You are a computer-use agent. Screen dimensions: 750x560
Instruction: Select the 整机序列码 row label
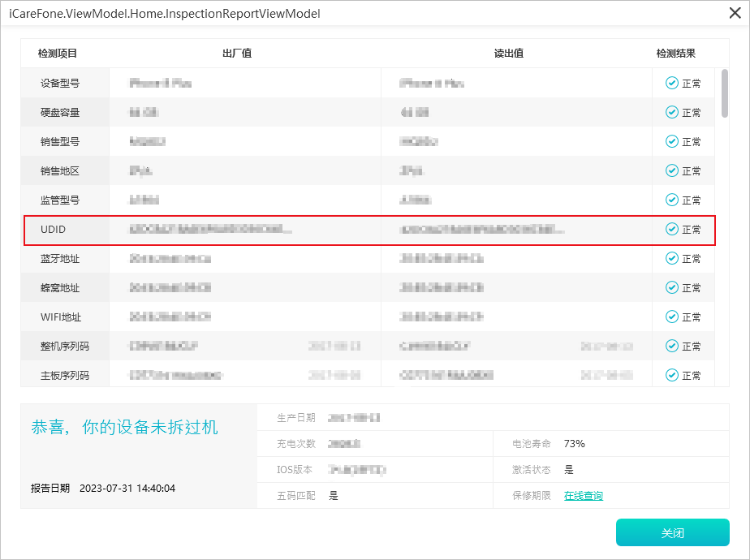pyautogui.click(x=65, y=347)
